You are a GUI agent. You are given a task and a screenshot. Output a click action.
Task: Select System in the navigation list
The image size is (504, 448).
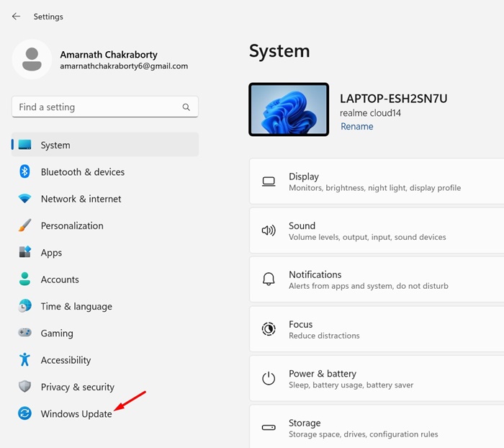(x=55, y=145)
